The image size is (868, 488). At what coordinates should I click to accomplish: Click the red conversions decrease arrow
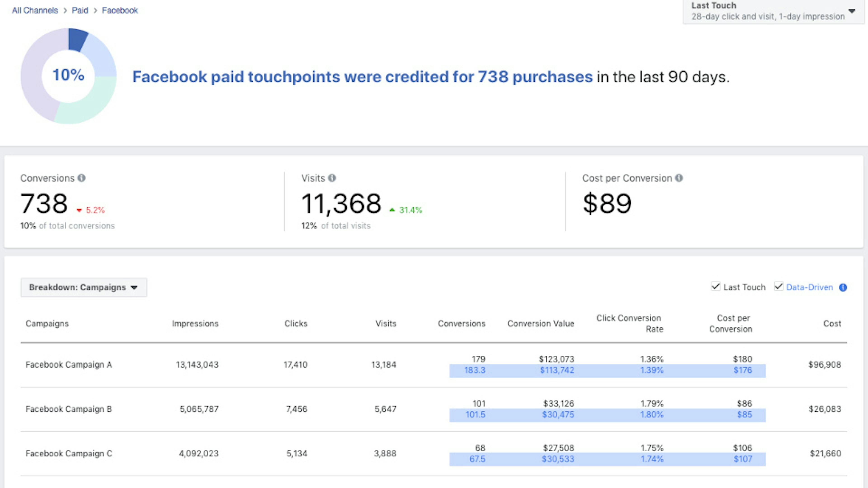tap(79, 211)
